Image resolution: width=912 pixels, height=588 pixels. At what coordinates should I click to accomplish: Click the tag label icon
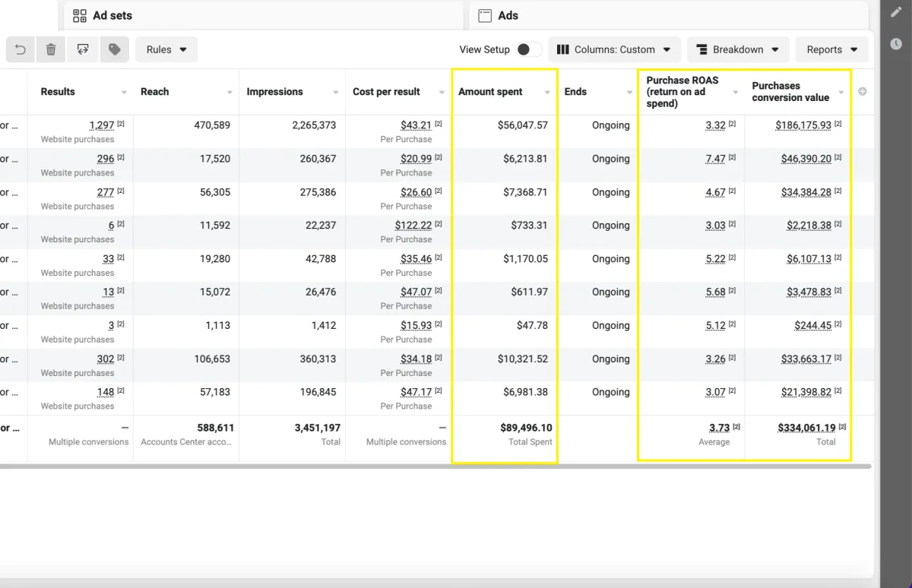coord(114,49)
